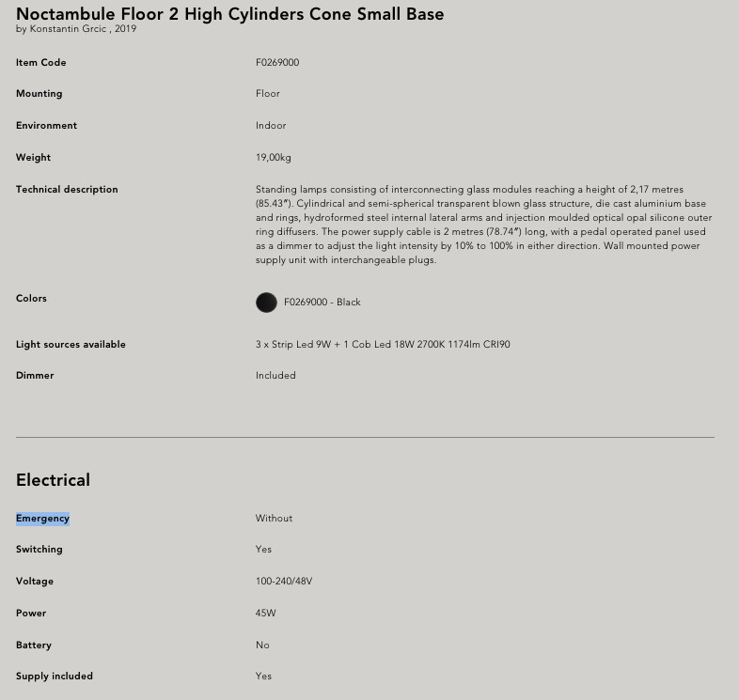Screen dimensions: 739x700
Task: Click the Environment value Indoor
Action: (271, 126)
